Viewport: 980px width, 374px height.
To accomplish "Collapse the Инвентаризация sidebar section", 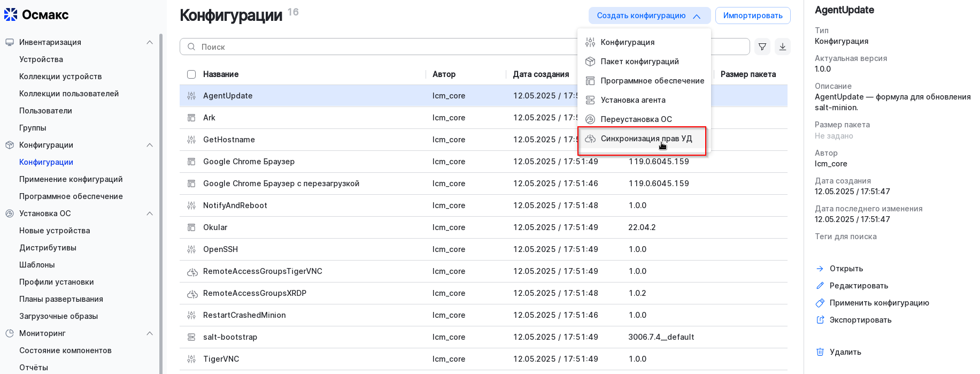I will tap(150, 42).
